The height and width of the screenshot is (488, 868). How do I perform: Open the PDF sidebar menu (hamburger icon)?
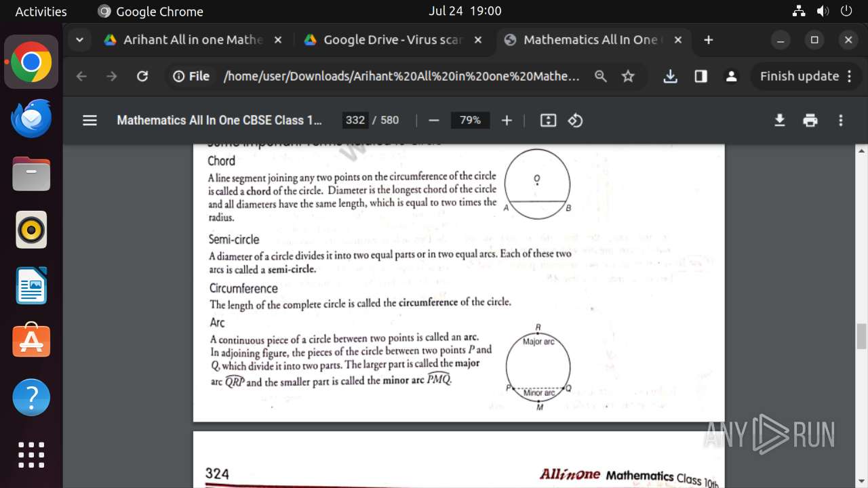pyautogui.click(x=90, y=121)
